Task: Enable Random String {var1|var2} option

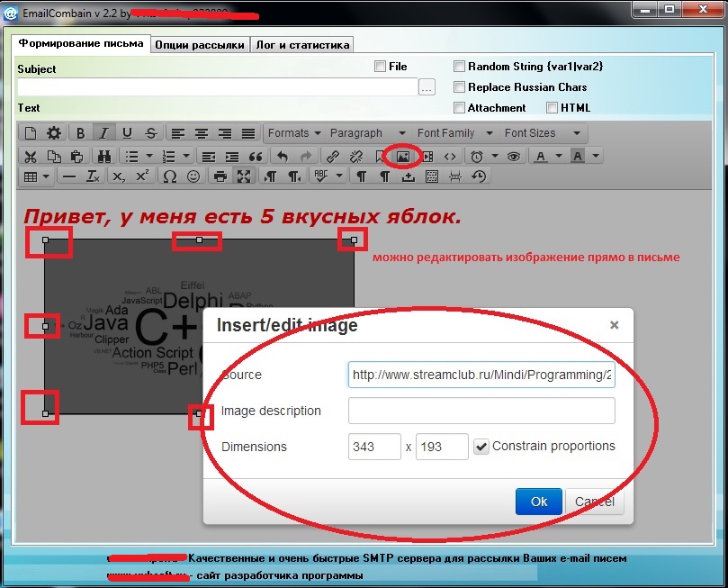Action: click(x=459, y=67)
